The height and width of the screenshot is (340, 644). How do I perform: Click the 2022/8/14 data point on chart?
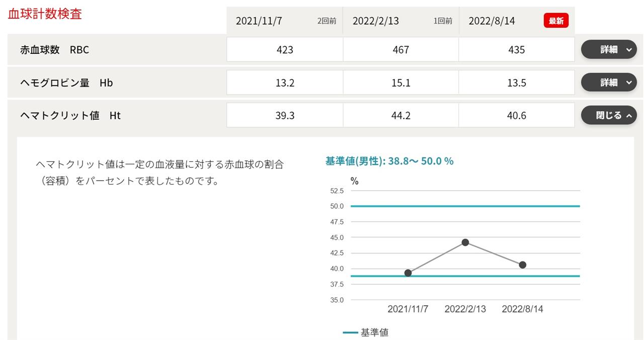coord(523,265)
